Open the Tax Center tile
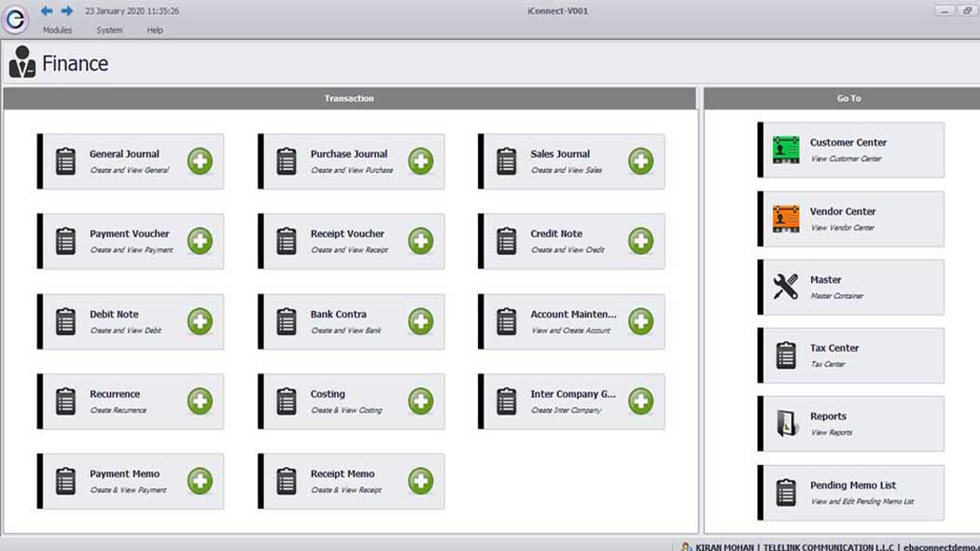980x551 pixels. (x=851, y=355)
